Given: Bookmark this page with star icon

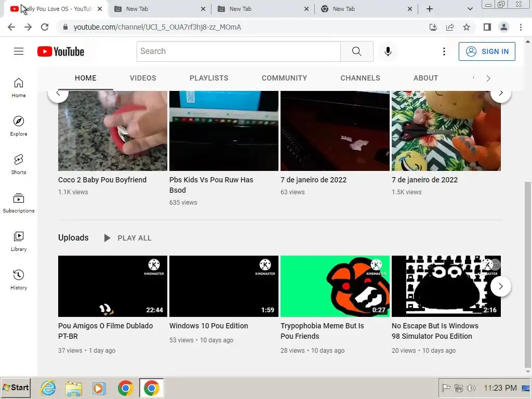Looking at the screenshot, I should point(467,27).
